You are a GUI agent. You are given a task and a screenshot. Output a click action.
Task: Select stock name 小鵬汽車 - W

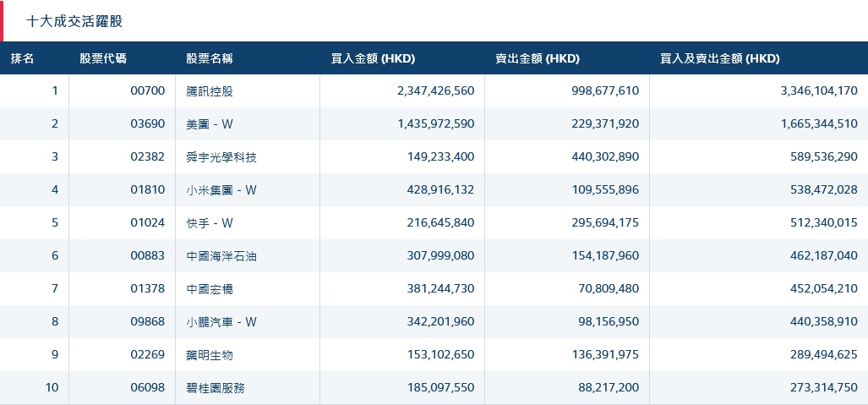click(x=221, y=321)
